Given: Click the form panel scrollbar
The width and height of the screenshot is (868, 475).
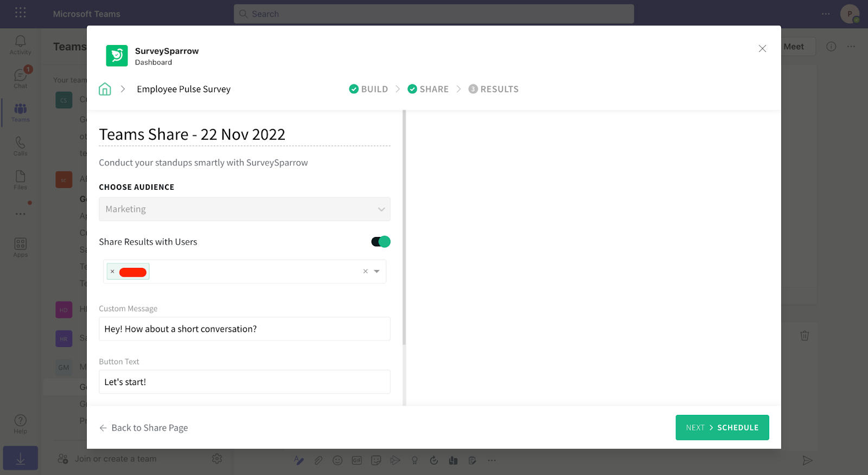Looking at the screenshot, I should pyautogui.click(x=404, y=228).
